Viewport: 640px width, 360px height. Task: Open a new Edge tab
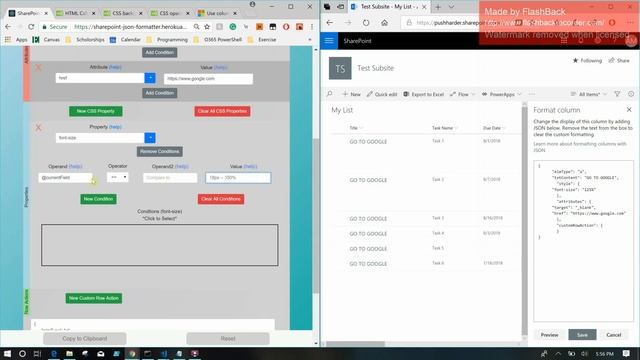tap(438, 7)
